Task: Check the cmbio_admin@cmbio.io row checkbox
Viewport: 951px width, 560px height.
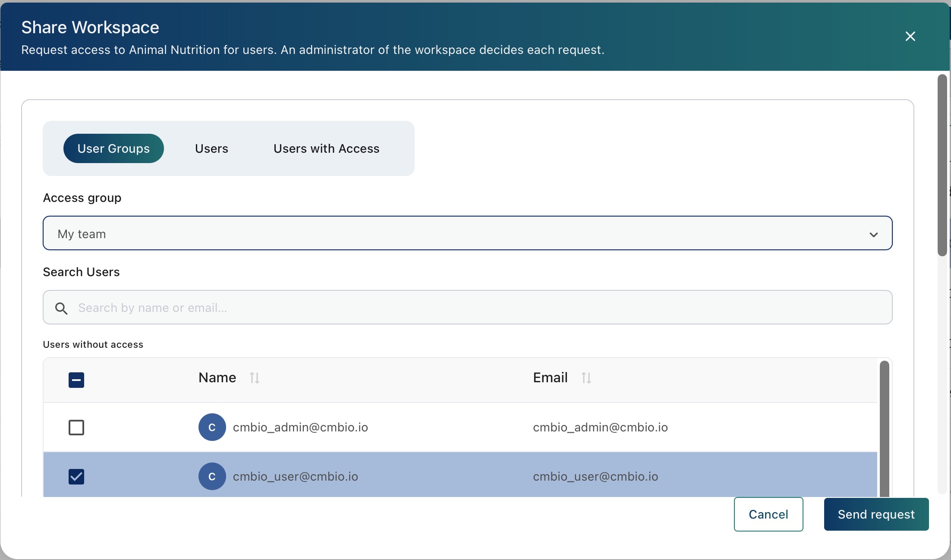Action: click(76, 428)
